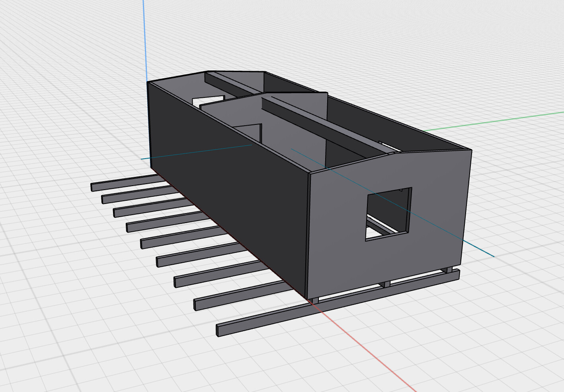
Task: Click the square window opening in the front wall
Action: coord(388,214)
